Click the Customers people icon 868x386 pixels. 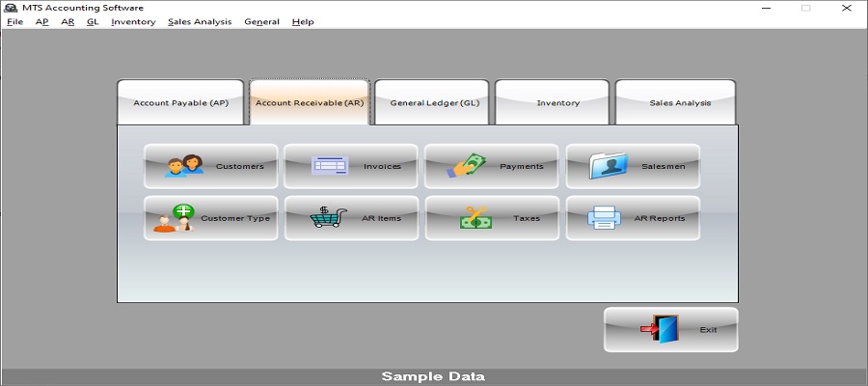pyautogui.click(x=184, y=166)
